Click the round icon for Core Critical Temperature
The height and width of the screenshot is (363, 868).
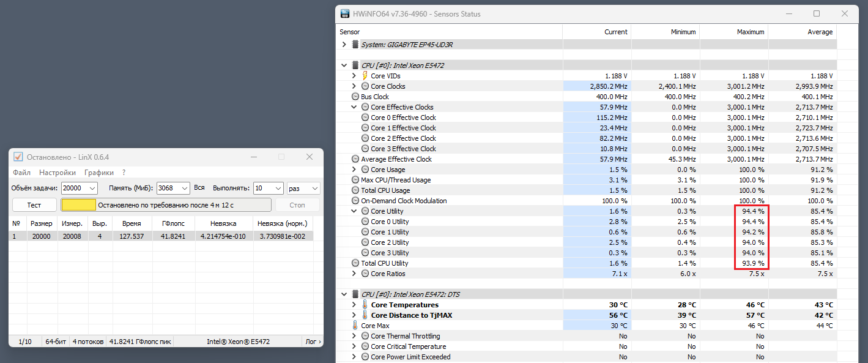click(x=365, y=346)
